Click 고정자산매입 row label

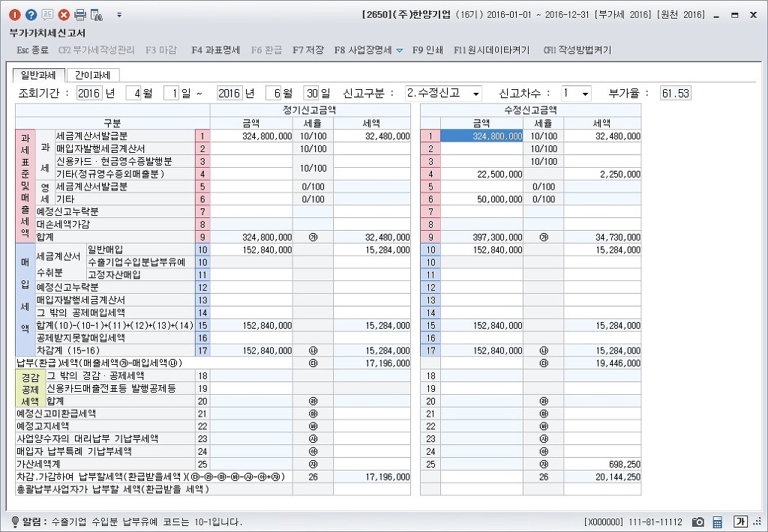tap(115, 274)
